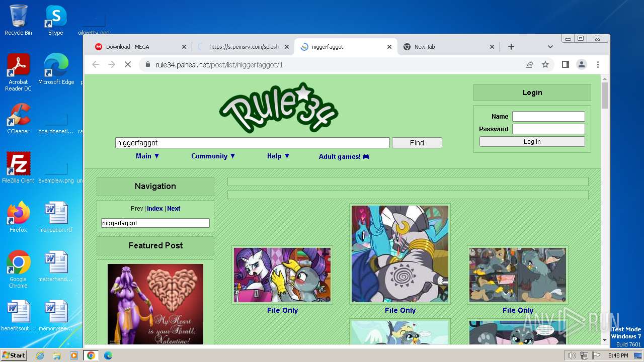This screenshot has height=362, width=644.
Task: Expand the Help dropdown menu
Action: pos(278,156)
